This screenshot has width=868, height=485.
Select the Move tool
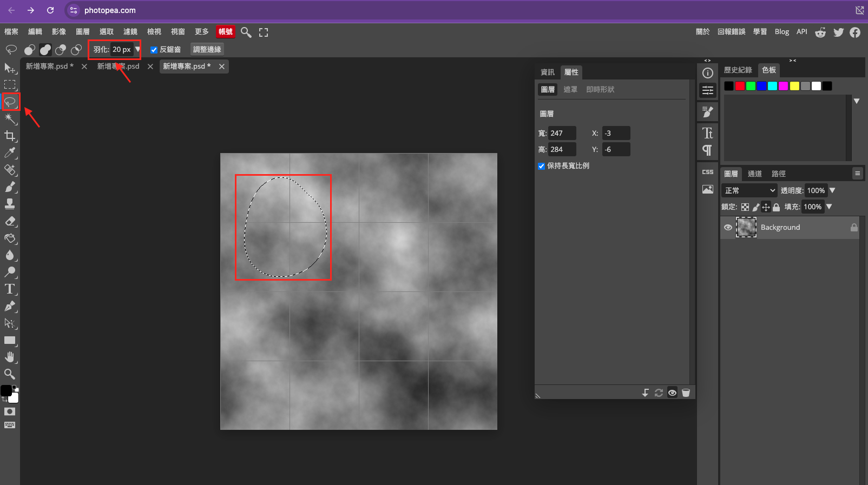click(x=10, y=68)
